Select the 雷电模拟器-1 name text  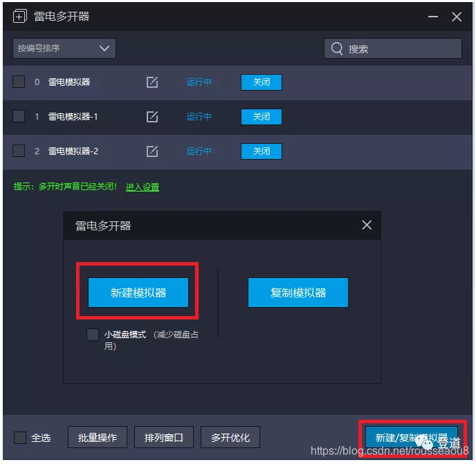(73, 117)
